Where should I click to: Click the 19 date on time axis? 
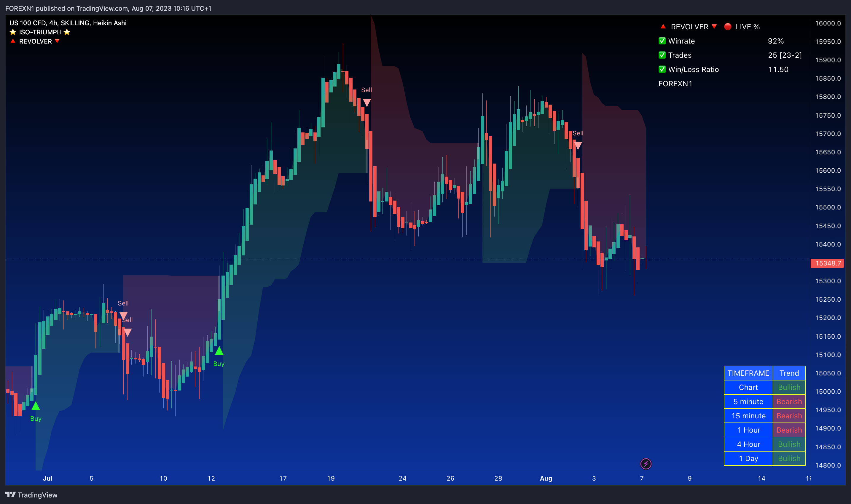(x=331, y=478)
